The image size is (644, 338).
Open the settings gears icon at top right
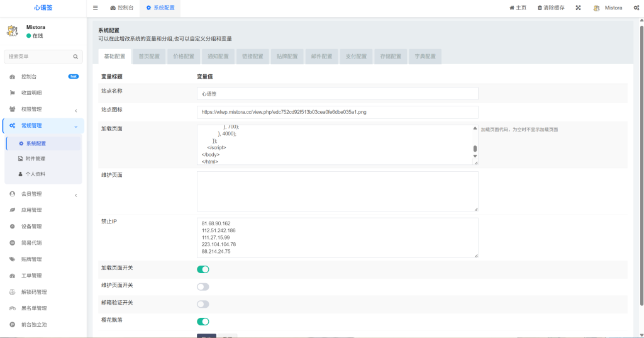636,8
